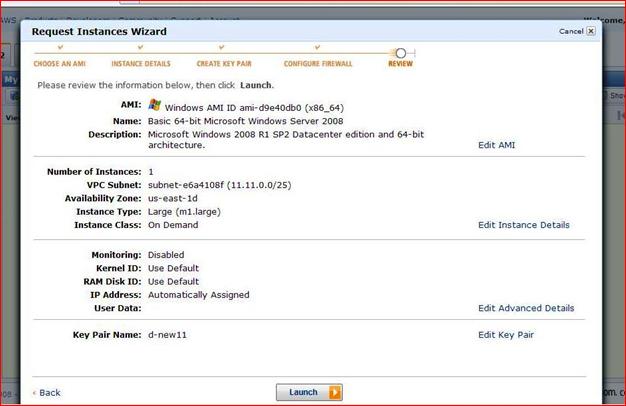Select the Review step label
626x406 pixels.
[x=400, y=63]
